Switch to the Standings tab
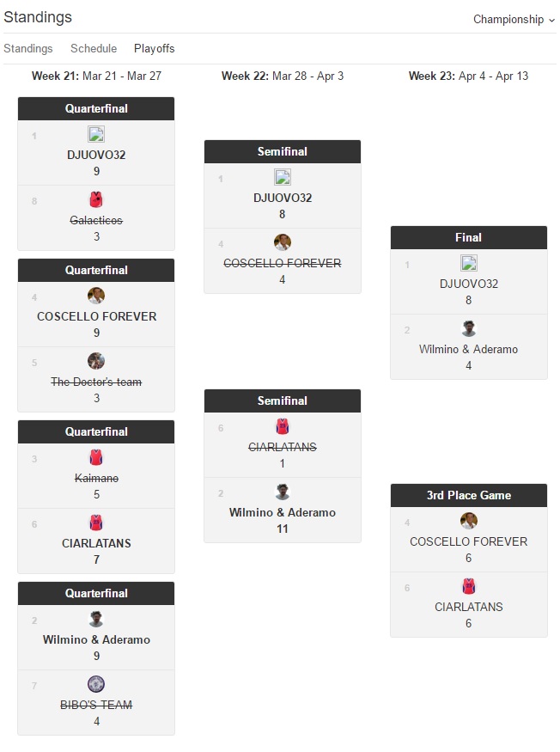This screenshot has width=560, height=752. pos(28,48)
